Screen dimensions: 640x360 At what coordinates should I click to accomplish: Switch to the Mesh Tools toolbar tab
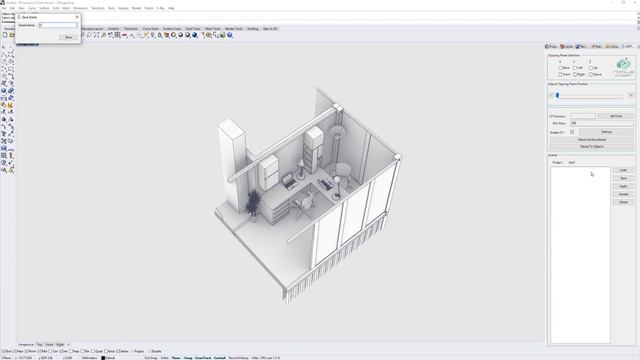(212, 29)
